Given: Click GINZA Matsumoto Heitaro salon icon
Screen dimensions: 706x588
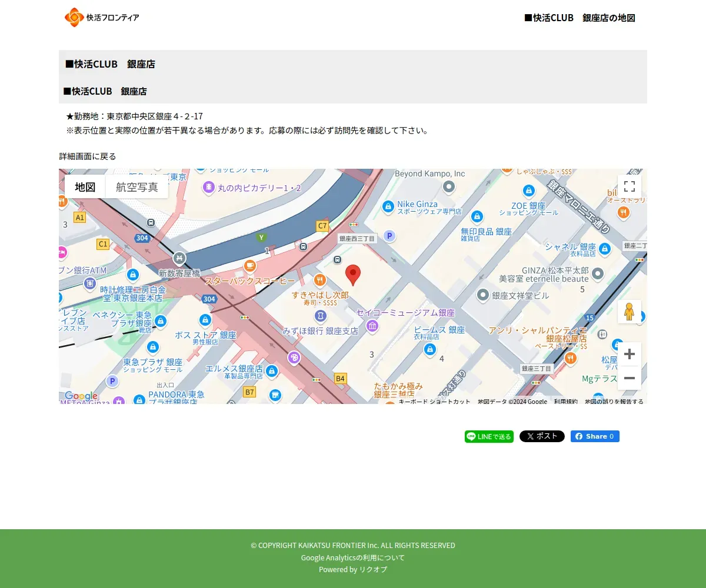Looking at the screenshot, I should coord(598,273).
